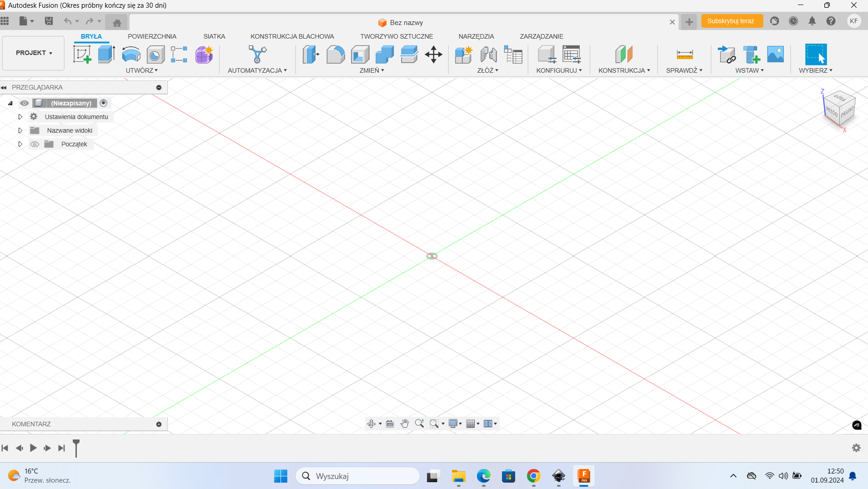The width and height of the screenshot is (868, 489).
Task: Switch to the TWORZYWO SZTUCZNE tab
Action: coord(396,36)
